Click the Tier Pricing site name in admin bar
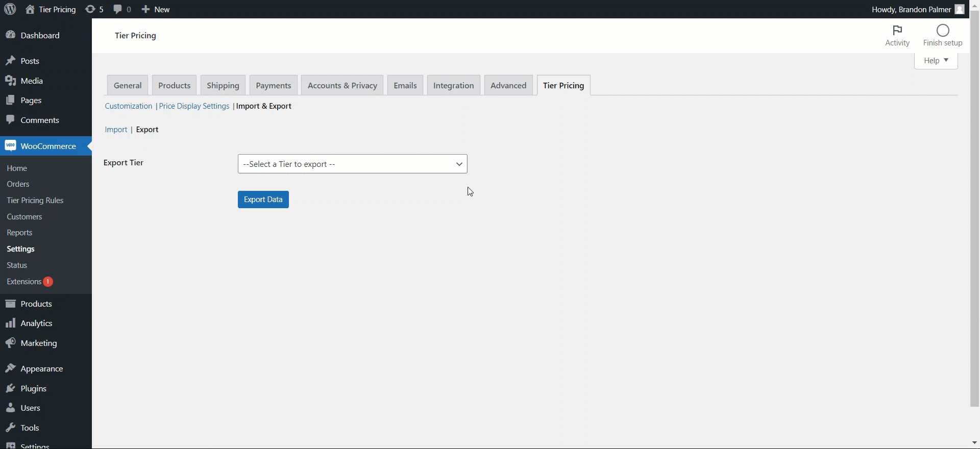Screen dimensions: 980x449 (57, 9)
